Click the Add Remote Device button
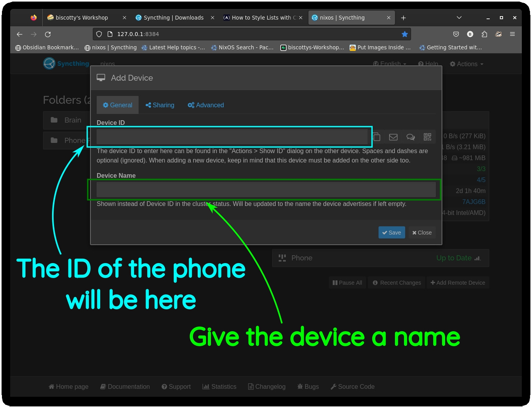 click(x=458, y=283)
